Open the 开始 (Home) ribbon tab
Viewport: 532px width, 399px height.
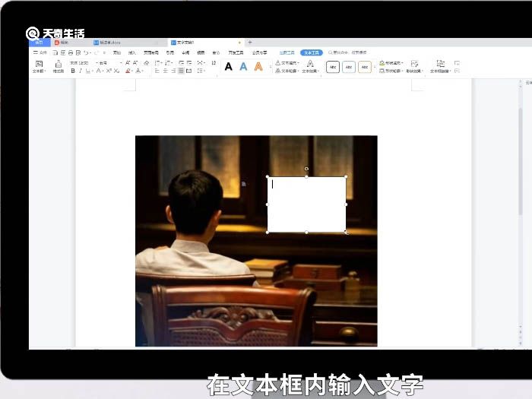[x=117, y=52]
